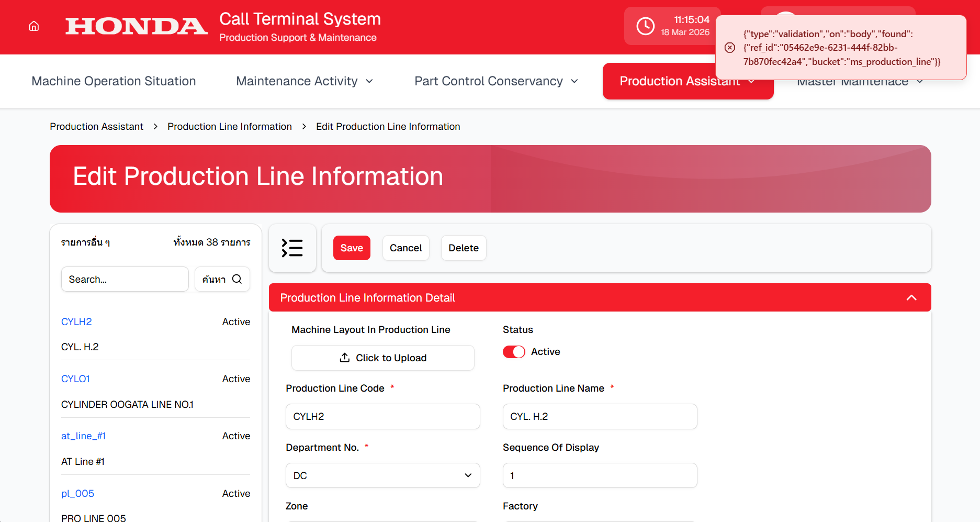Click the upload icon for machine layout

pos(344,358)
